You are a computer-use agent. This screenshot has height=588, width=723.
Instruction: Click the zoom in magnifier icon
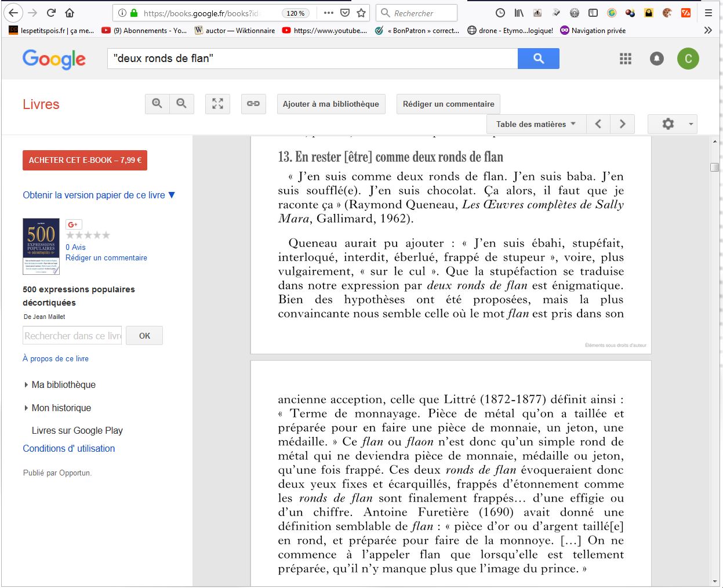click(157, 104)
